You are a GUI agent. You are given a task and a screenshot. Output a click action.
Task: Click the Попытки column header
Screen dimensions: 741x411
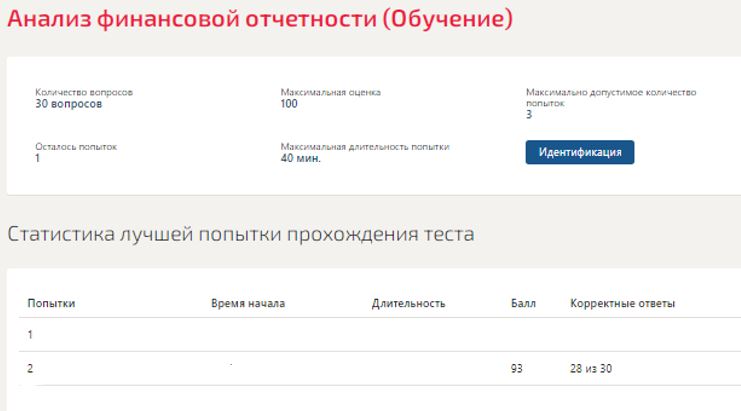51,303
